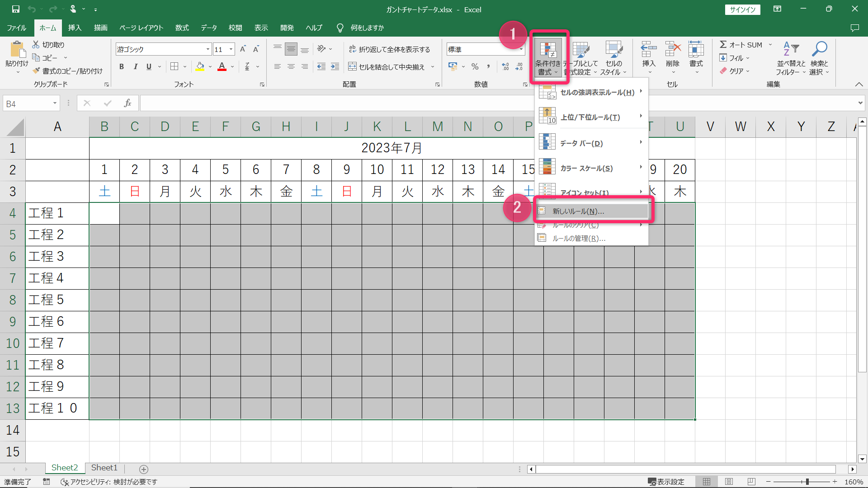Image resolution: width=868 pixels, height=488 pixels.
Task: Click the Format Painter (書式のコピー) icon
Action: pyautogui.click(x=37, y=71)
